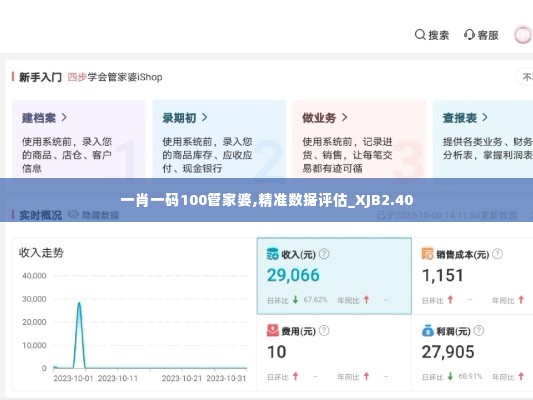Show help tooltip for 费用(元)
This screenshot has height=400, width=533.
tap(324, 331)
